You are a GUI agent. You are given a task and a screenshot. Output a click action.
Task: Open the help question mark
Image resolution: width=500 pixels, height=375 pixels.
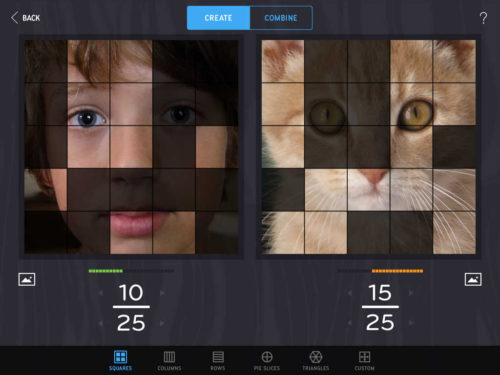483,18
